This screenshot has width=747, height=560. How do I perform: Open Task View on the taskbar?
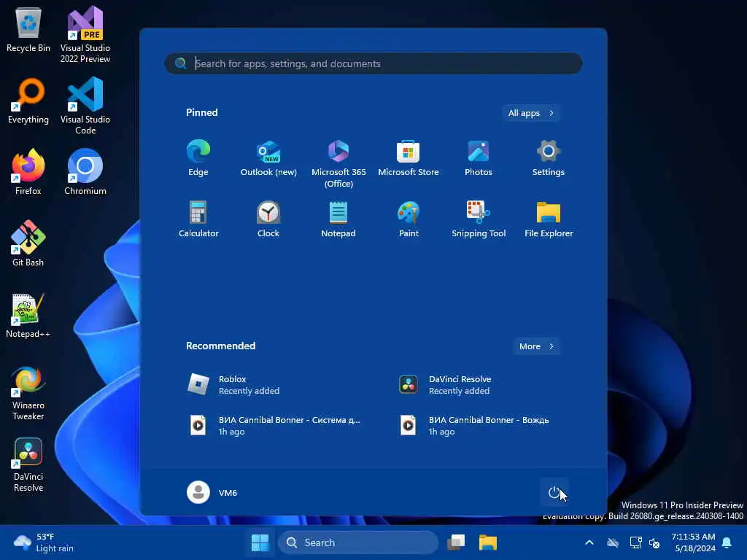(456, 542)
